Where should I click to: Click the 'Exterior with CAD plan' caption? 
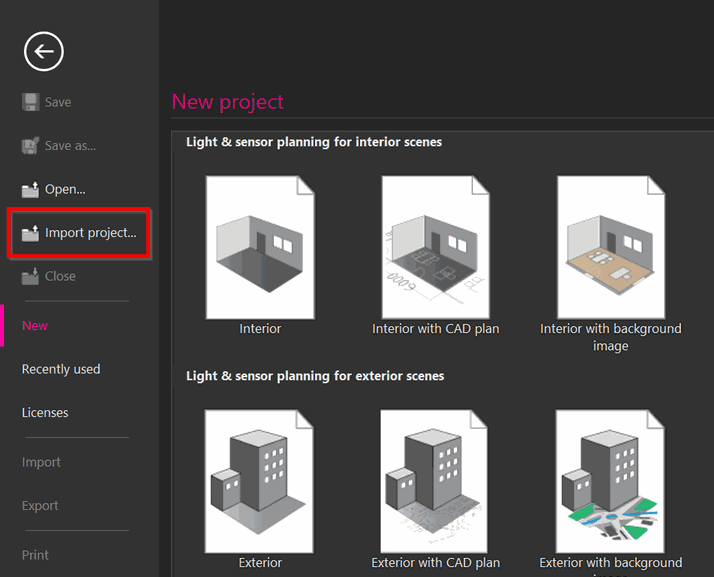[436, 563]
